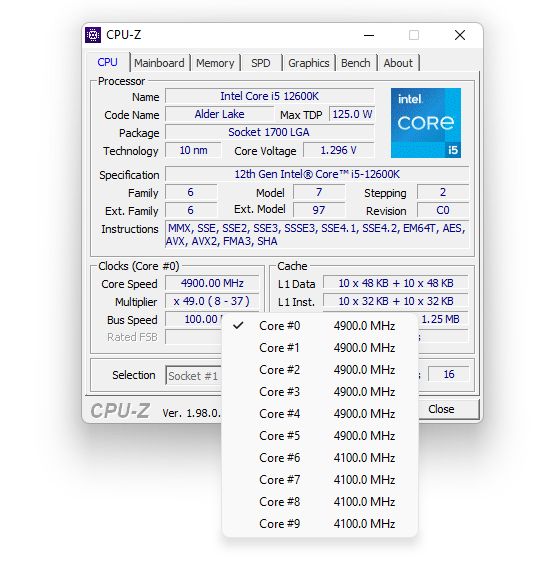Click the L1 Inst. cache value
This screenshot has width=550, height=570.
coord(396,301)
